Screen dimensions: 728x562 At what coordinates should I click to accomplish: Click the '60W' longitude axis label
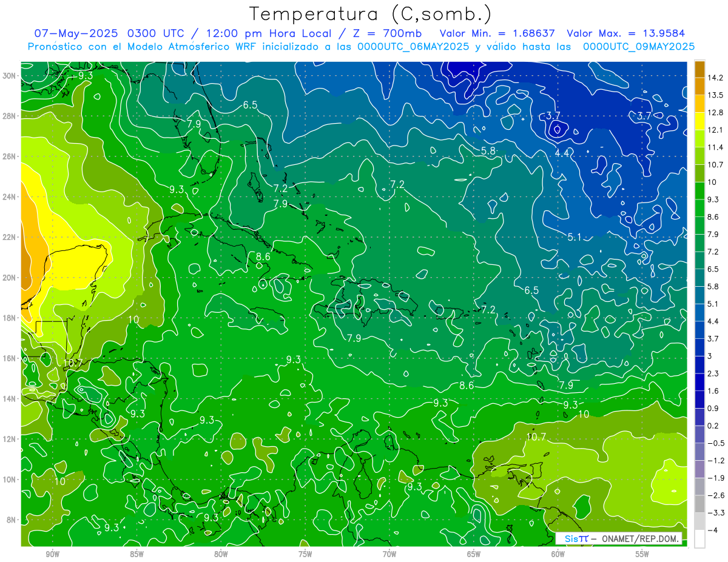558,555
